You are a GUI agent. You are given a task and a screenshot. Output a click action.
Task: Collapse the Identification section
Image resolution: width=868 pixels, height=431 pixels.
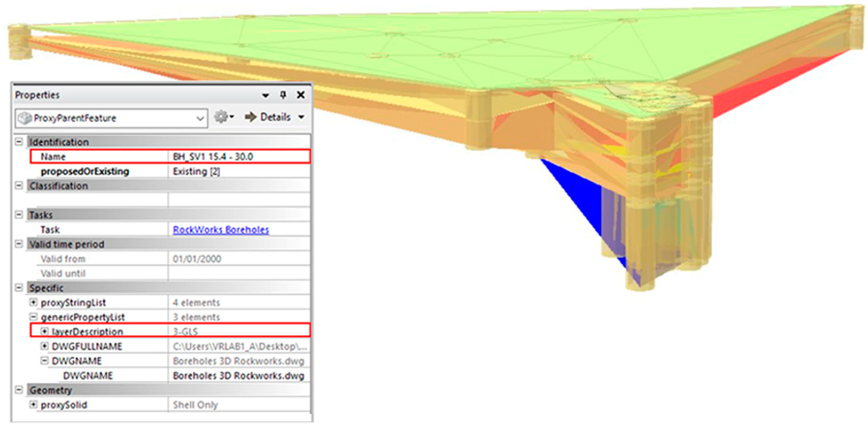click(x=19, y=142)
